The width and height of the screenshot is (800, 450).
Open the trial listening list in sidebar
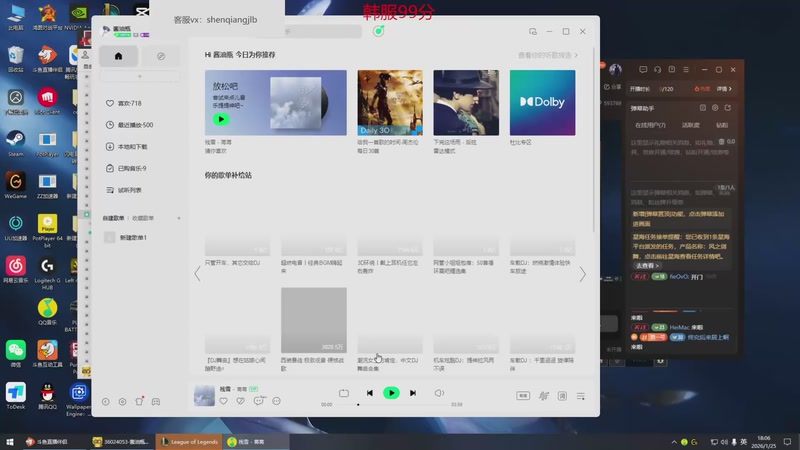pyautogui.click(x=123, y=190)
